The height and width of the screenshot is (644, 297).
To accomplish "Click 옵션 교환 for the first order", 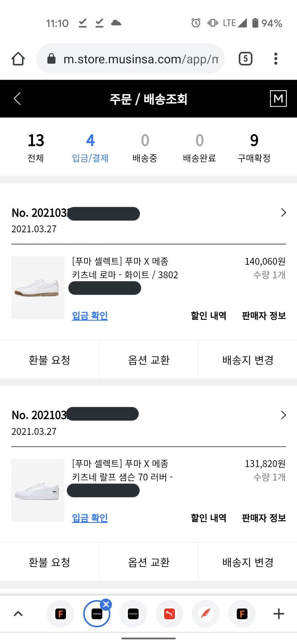I will [149, 360].
